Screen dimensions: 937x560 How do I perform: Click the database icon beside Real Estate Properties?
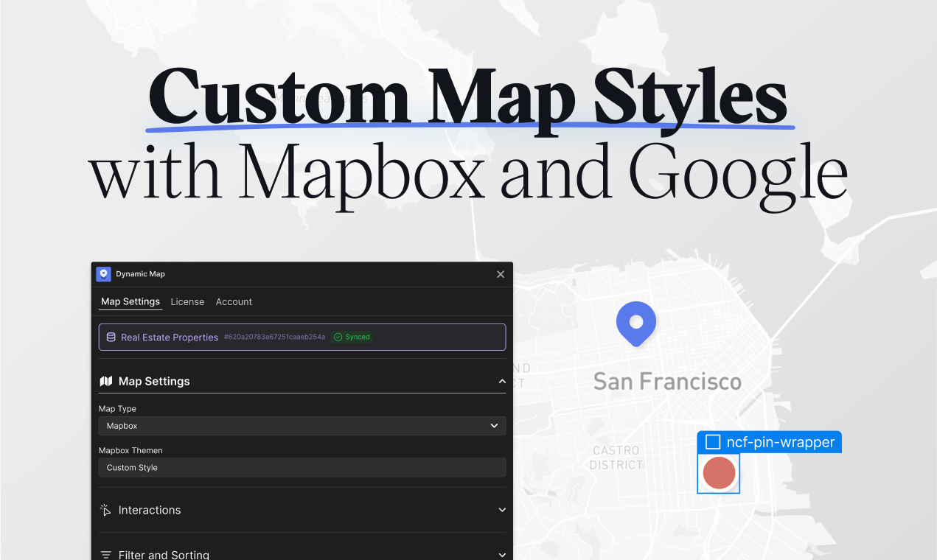tap(110, 337)
